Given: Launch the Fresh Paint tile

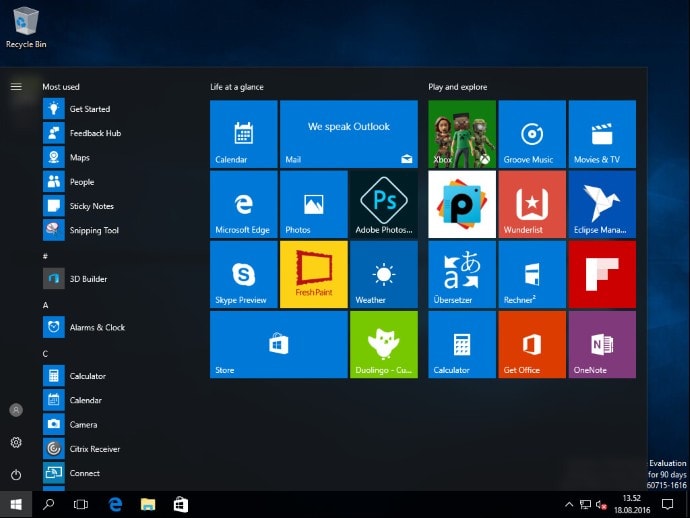Looking at the screenshot, I should (314, 275).
